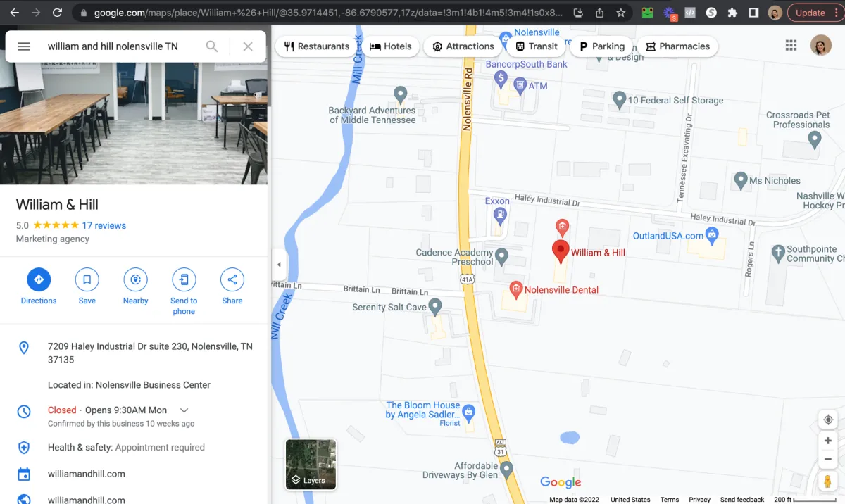Bookmark this page with the star icon
This screenshot has height=504, width=845.
click(620, 13)
